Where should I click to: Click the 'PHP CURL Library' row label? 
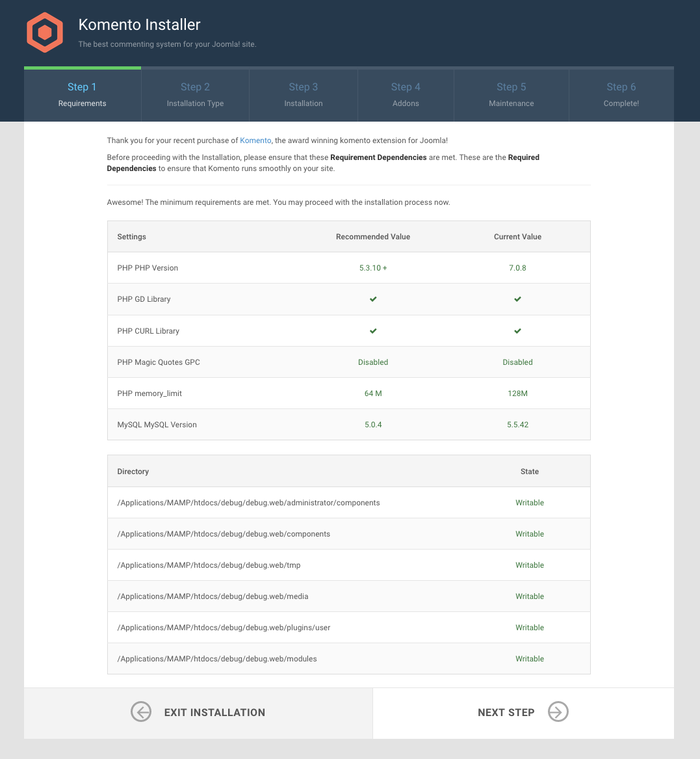point(148,331)
